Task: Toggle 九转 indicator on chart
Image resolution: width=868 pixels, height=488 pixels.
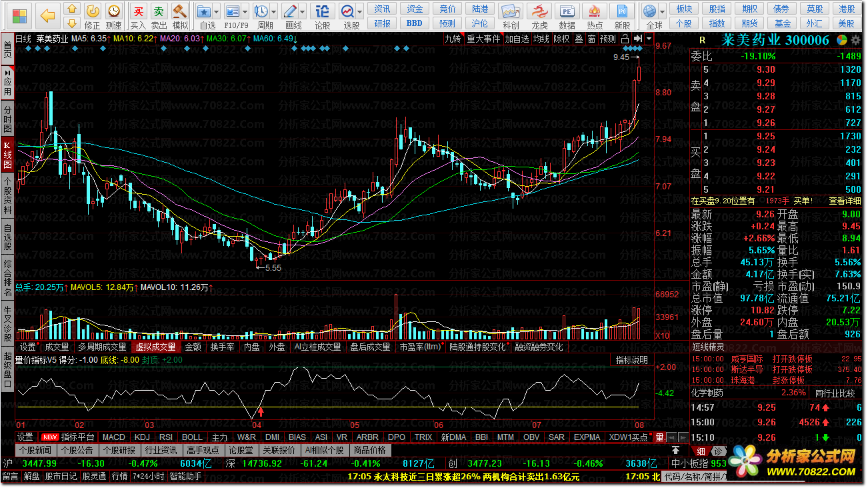Action: tap(454, 39)
